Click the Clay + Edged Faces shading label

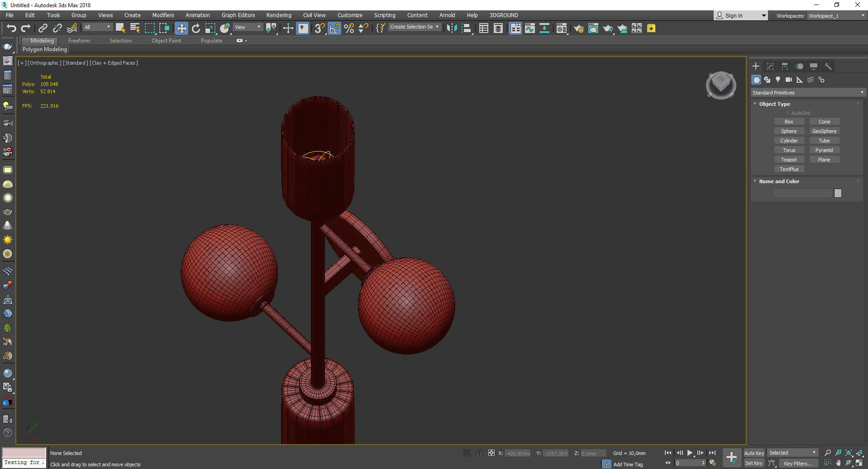pos(114,63)
